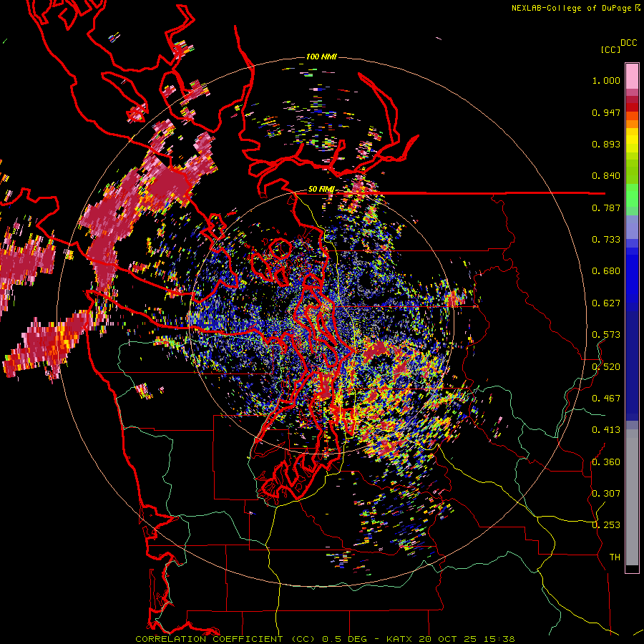Select the 0.893 scale value
Screen dimensions: 644x644
point(606,144)
